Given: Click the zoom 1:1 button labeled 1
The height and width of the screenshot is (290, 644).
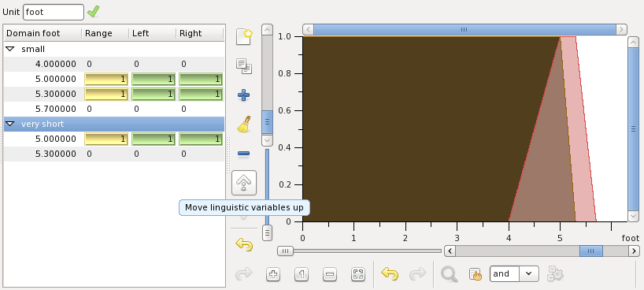Looking at the screenshot, I should (302, 274).
